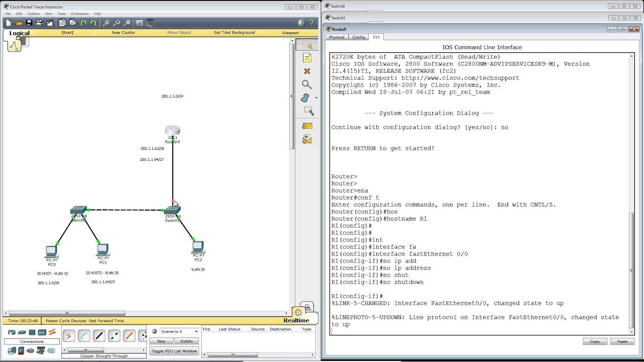Click the Delete scenario button
The height and width of the screenshot is (362, 644).
click(187, 341)
